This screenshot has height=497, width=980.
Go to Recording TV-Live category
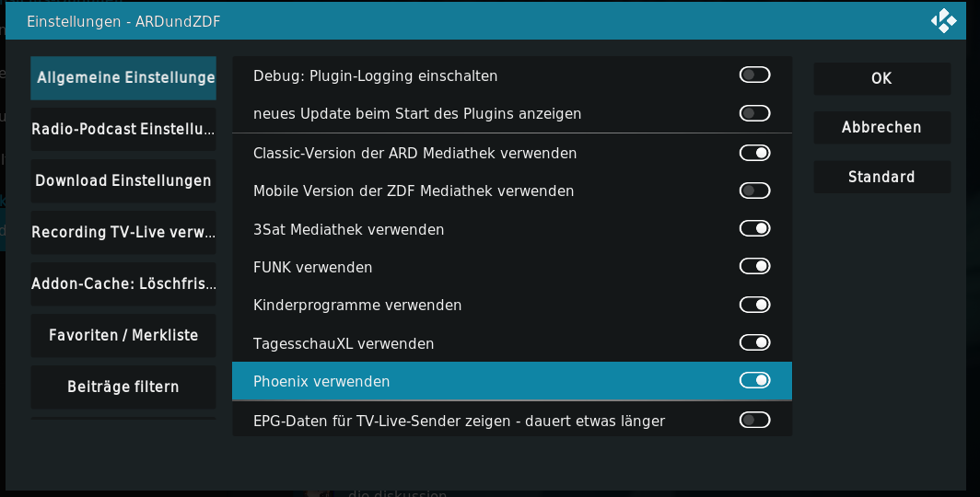(x=123, y=232)
